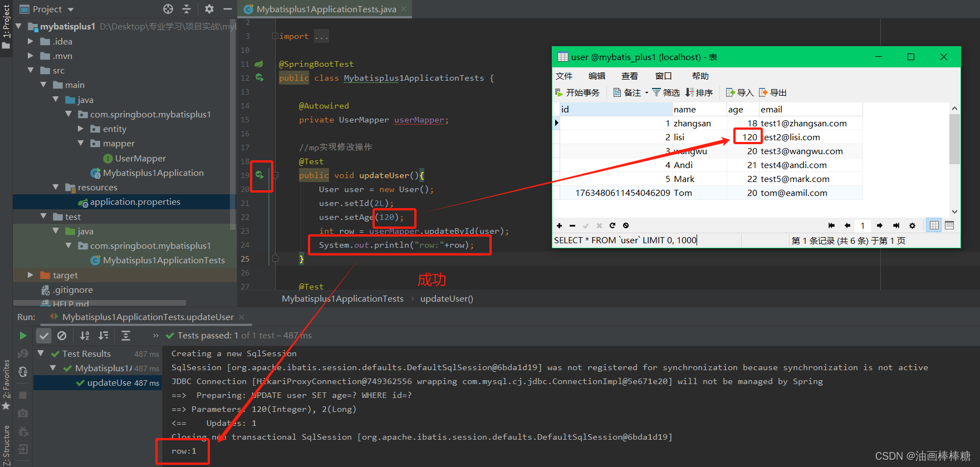This screenshot has width=980, height=467.
Task: Click 开始事务 in Navicat toolbar
Action: (x=577, y=93)
